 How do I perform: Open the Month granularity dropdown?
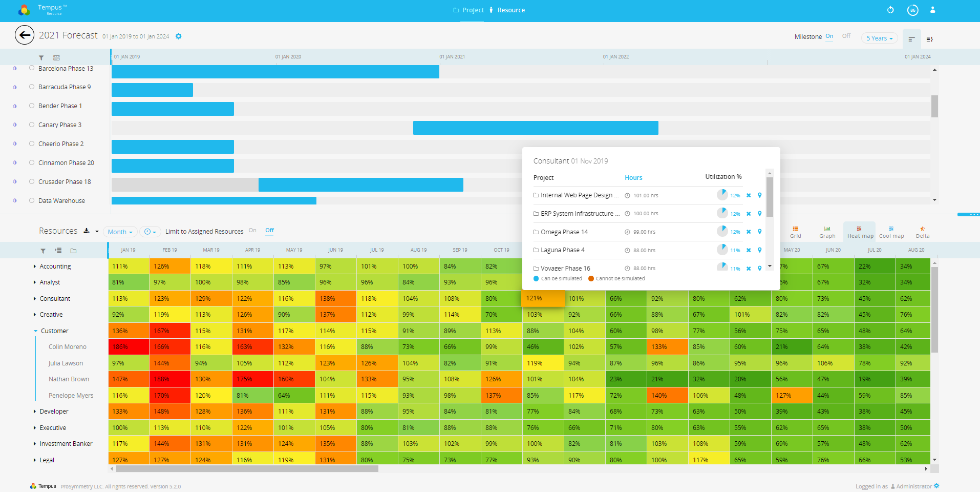(x=120, y=232)
